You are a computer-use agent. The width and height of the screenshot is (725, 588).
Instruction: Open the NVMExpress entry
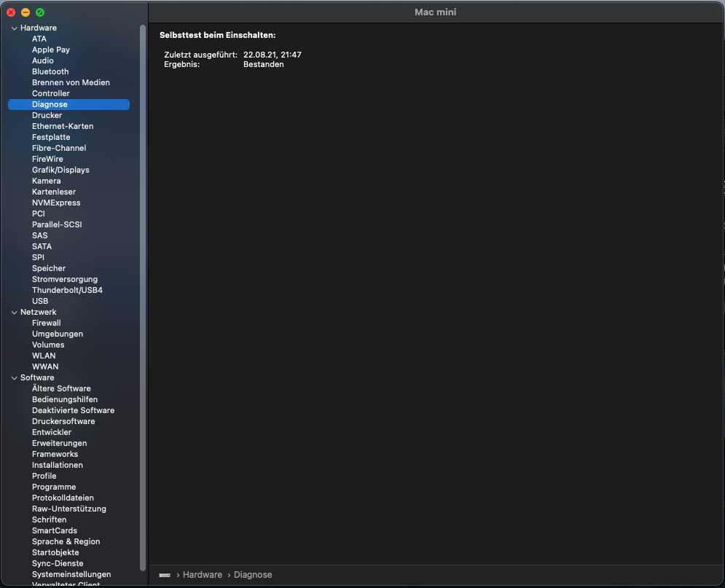point(56,203)
